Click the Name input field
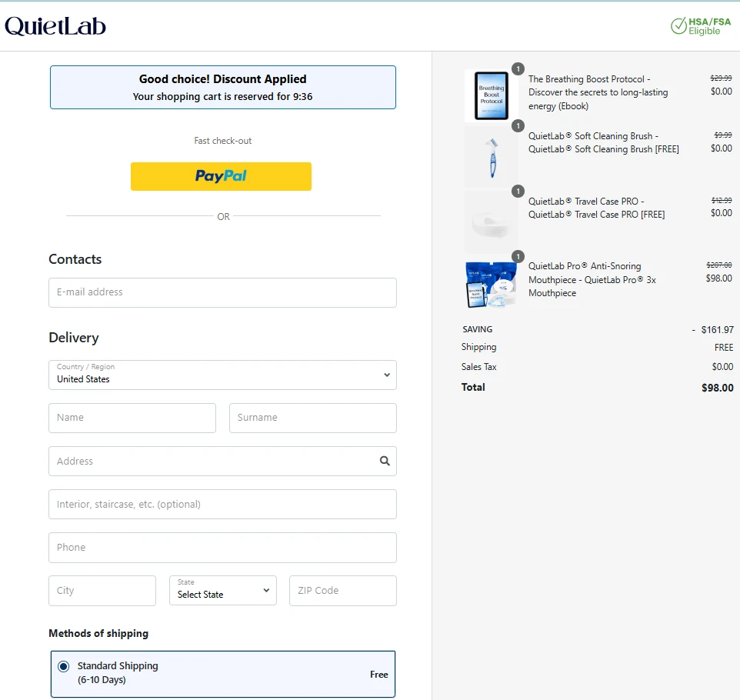This screenshot has height=700, width=740. pyautogui.click(x=132, y=418)
